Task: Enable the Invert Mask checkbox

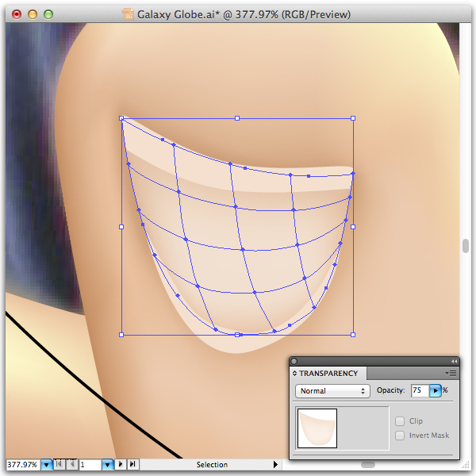Action: pos(400,436)
